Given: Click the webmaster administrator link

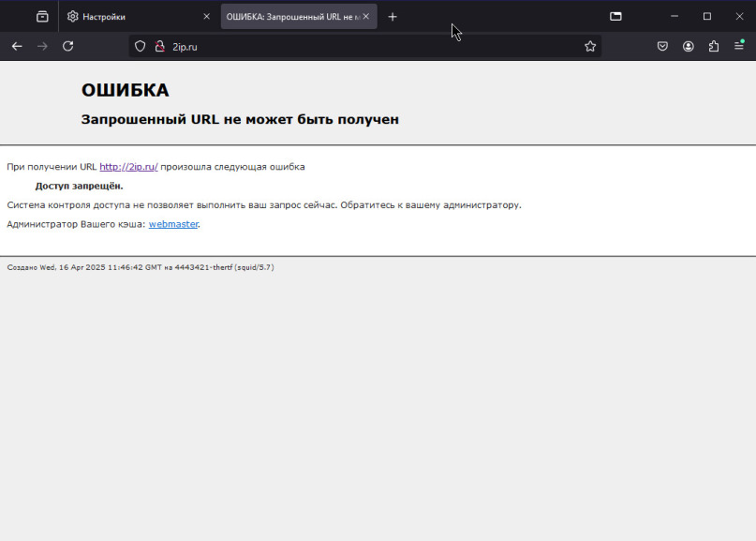Looking at the screenshot, I should tap(173, 224).
